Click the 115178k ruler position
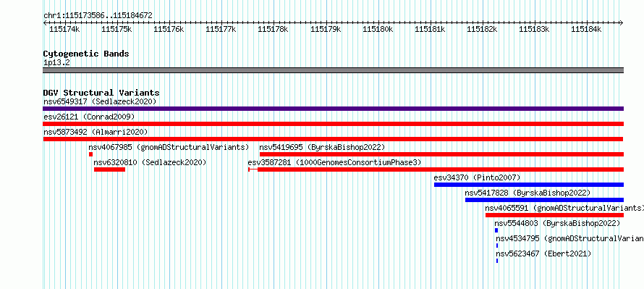Image resolution: width=644 pixels, height=289 pixels. tap(273, 29)
